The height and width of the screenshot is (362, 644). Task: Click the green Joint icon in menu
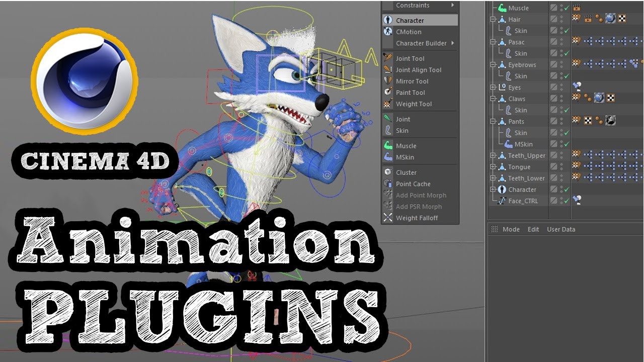(388, 119)
